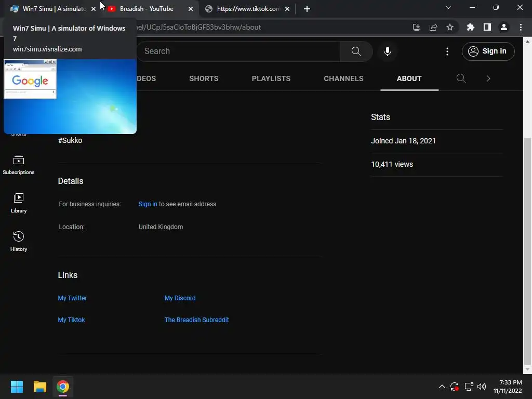Open Subscriptions in the sidebar
The height and width of the screenshot is (399, 532).
19,165
